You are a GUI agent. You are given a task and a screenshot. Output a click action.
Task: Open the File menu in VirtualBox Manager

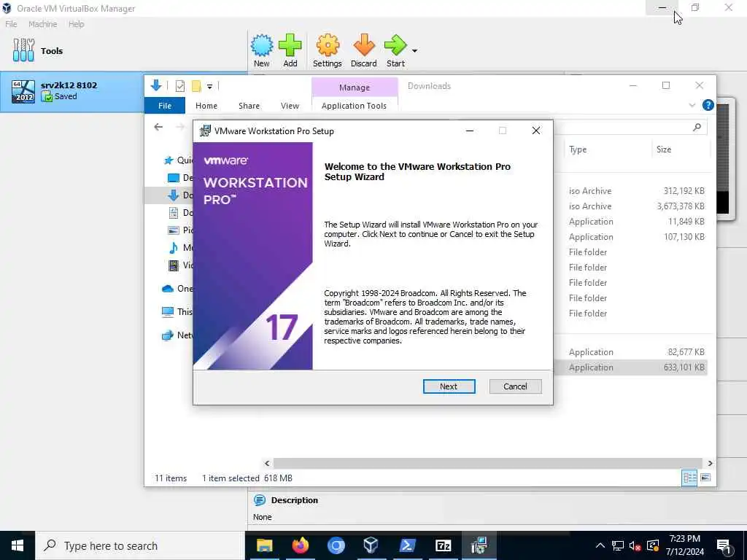tap(11, 24)
